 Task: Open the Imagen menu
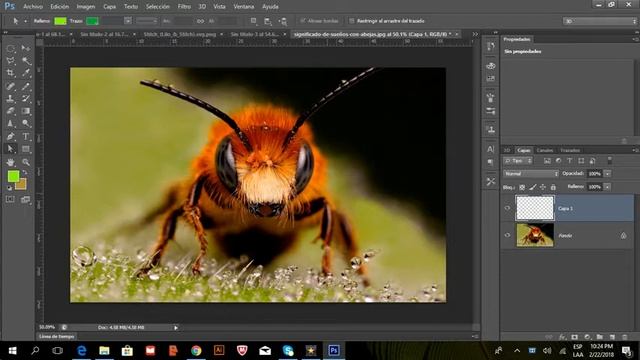click(86, 7)
